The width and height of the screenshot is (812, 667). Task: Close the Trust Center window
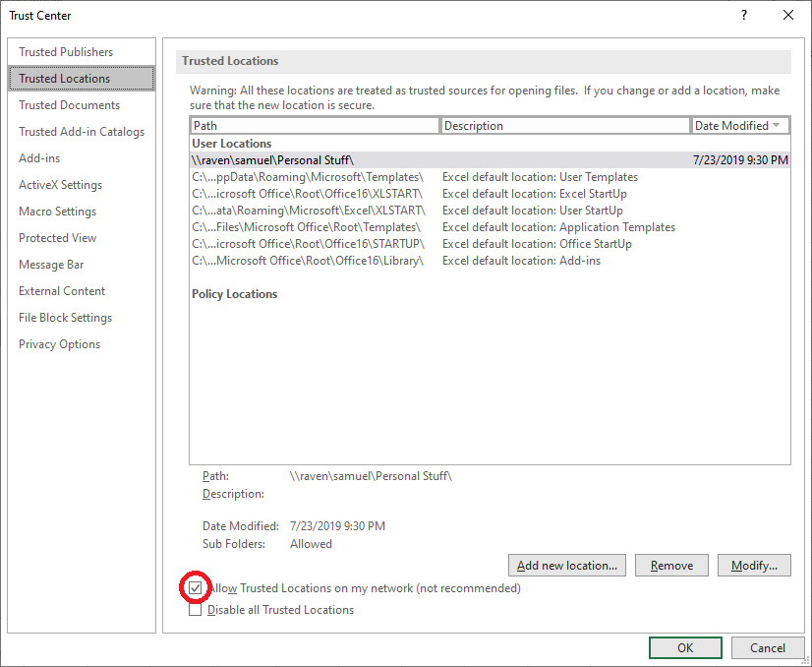click(788, 15)
